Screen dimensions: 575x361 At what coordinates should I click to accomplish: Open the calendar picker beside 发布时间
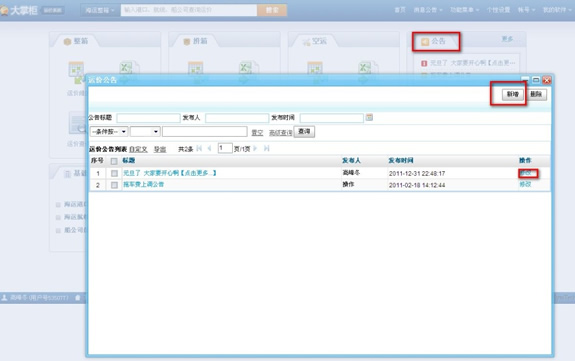(369, 117)
